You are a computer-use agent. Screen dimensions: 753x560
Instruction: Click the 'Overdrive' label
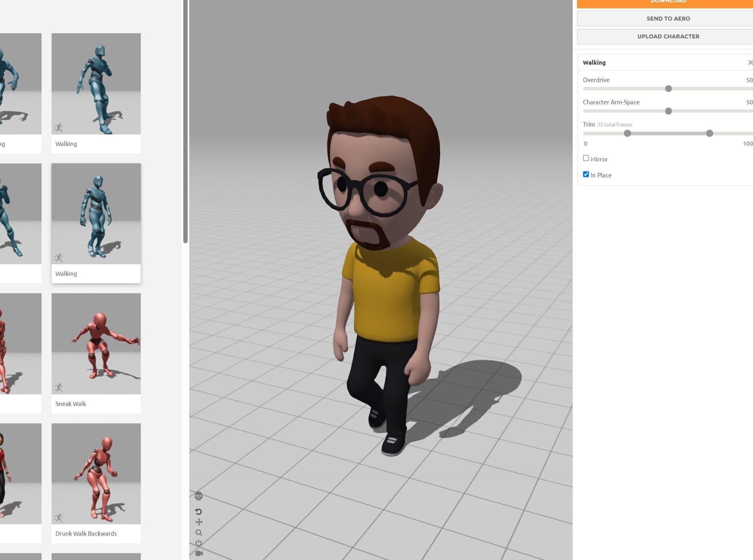[x=596, y=80]
